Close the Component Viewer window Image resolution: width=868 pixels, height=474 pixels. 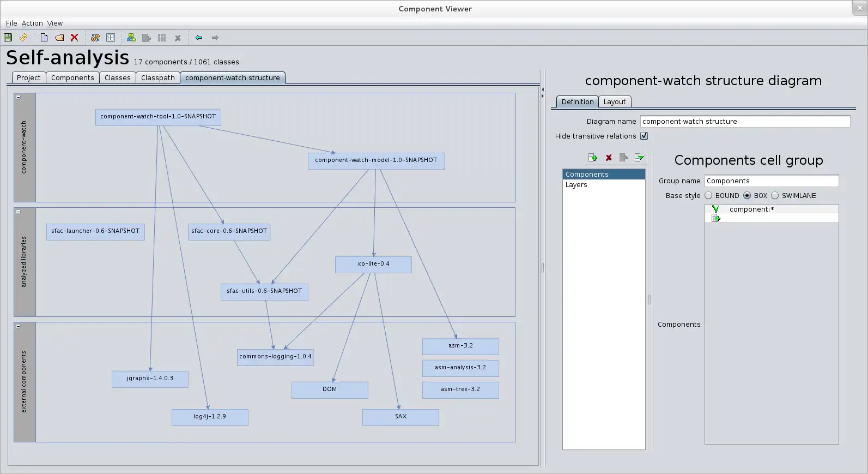tap(859, 8)
